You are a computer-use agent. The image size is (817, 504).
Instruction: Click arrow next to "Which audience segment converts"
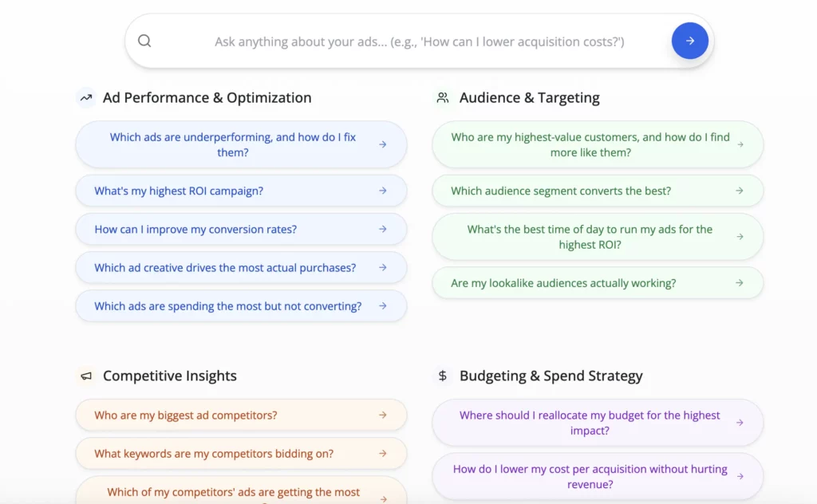click(740, 191)
